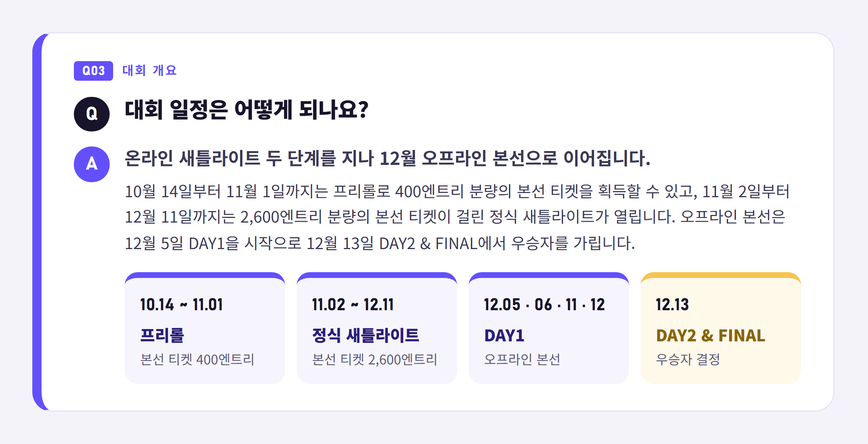868x444 pixels.
Task: Click the purple accent bar on the card's left edge
Action: pos(37,222)
